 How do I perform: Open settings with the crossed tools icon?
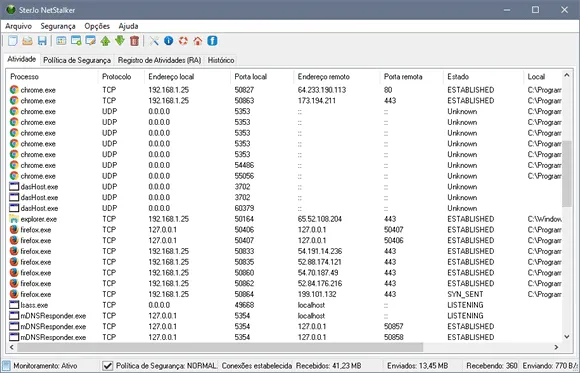point(154,41)
